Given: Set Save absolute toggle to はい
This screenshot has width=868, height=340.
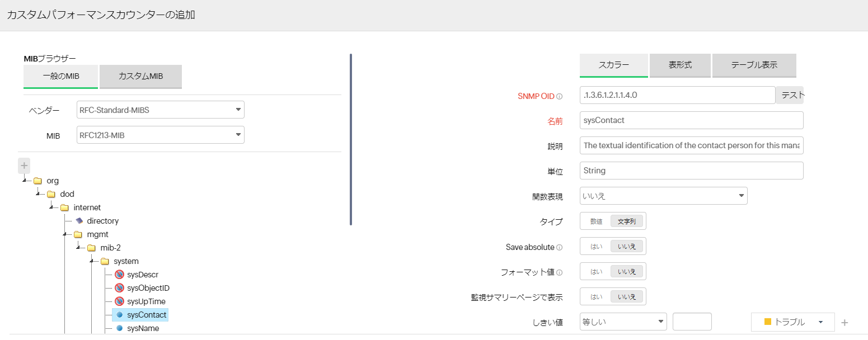Looking at the screenshot, I should click(x=596, y=247).
